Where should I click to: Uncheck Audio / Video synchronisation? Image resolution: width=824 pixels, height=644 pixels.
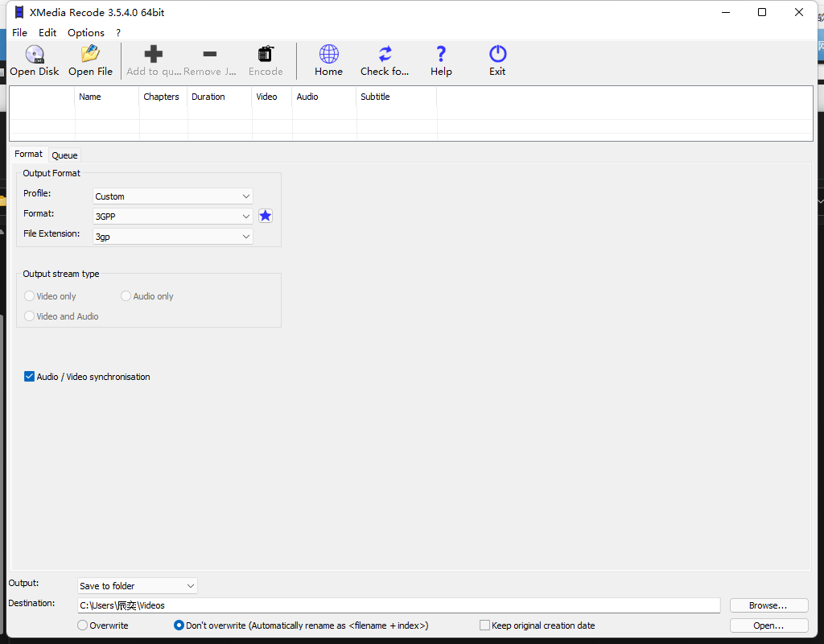coord(29,376)
